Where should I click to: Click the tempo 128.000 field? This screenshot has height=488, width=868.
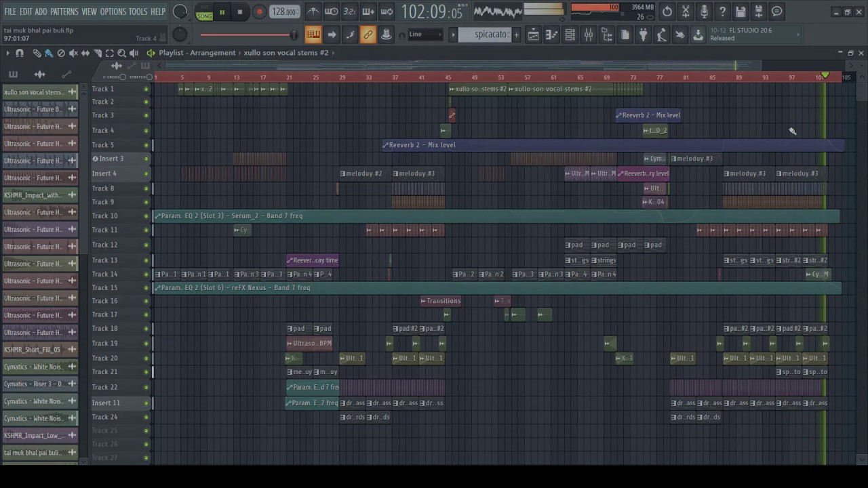[x=283, y=12]
